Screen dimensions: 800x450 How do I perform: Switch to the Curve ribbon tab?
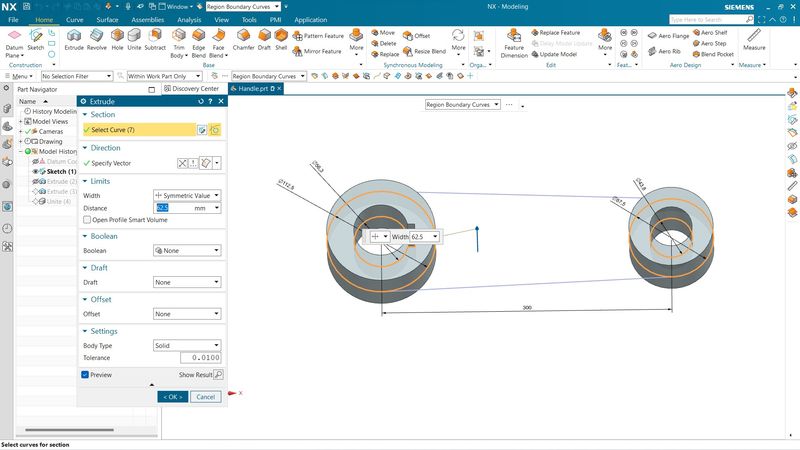(x=74, y=20)
